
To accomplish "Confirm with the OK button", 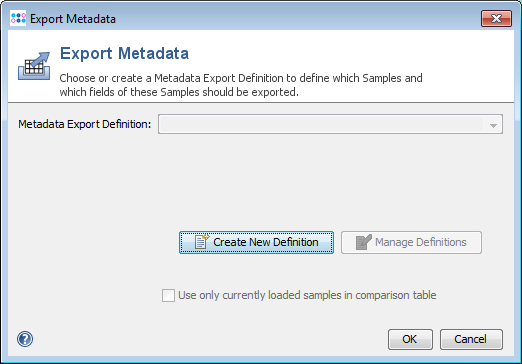I will (x=410, y=339).
